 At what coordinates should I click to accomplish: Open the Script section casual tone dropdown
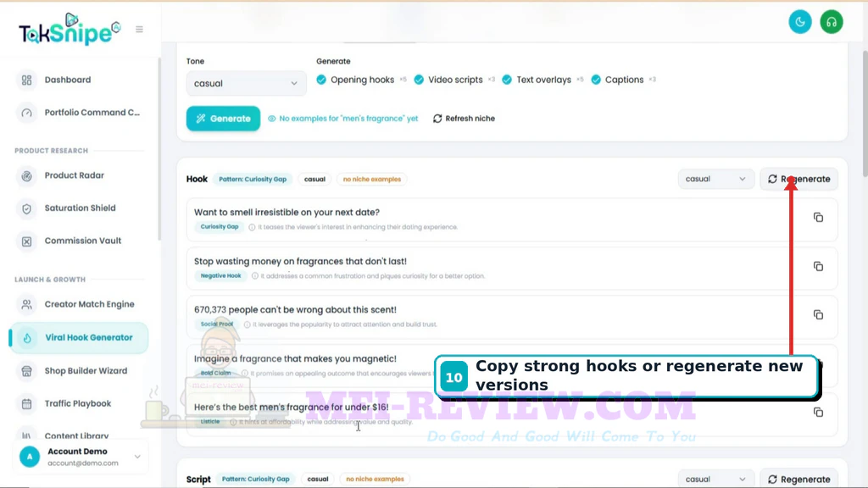click(x=715, y=480)
